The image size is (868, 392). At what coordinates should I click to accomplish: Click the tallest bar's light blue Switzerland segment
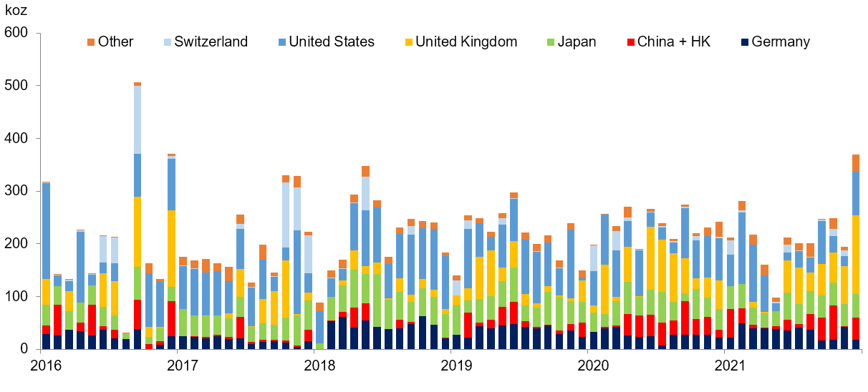tap(138, 119)
